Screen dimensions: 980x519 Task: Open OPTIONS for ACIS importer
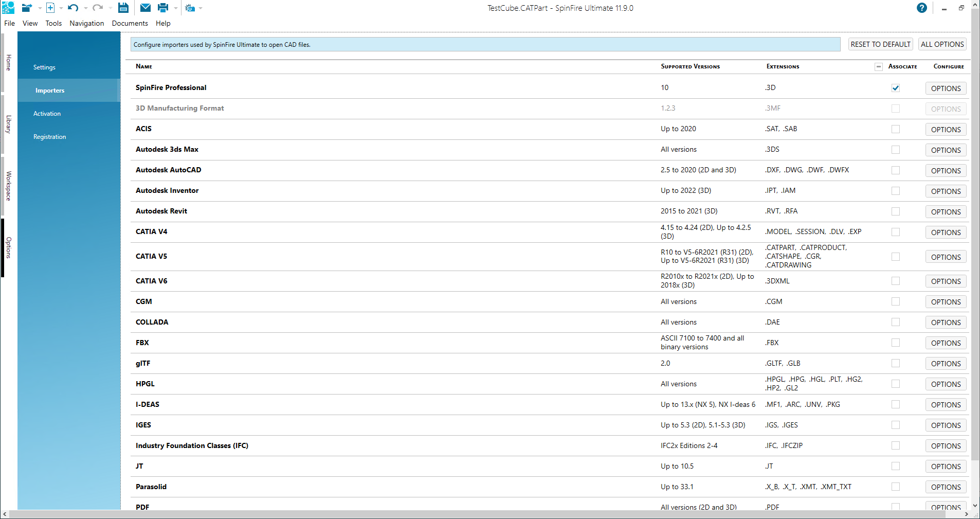tap(946, 130)
